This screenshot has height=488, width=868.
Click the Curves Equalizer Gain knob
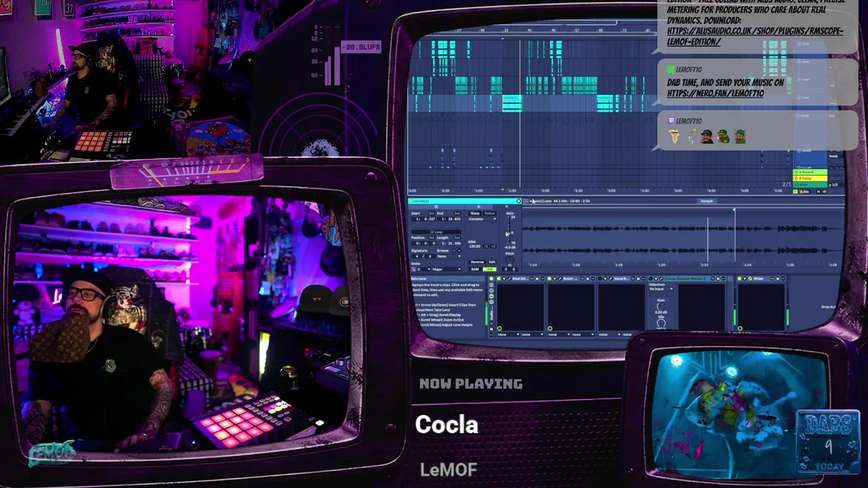click(661, 306)
